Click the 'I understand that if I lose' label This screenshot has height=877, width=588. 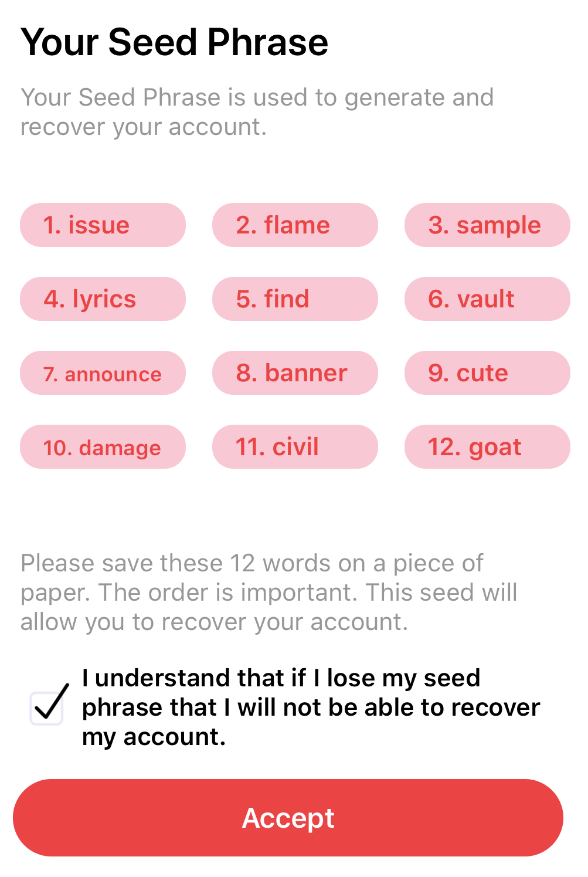(x=281, y=678)
